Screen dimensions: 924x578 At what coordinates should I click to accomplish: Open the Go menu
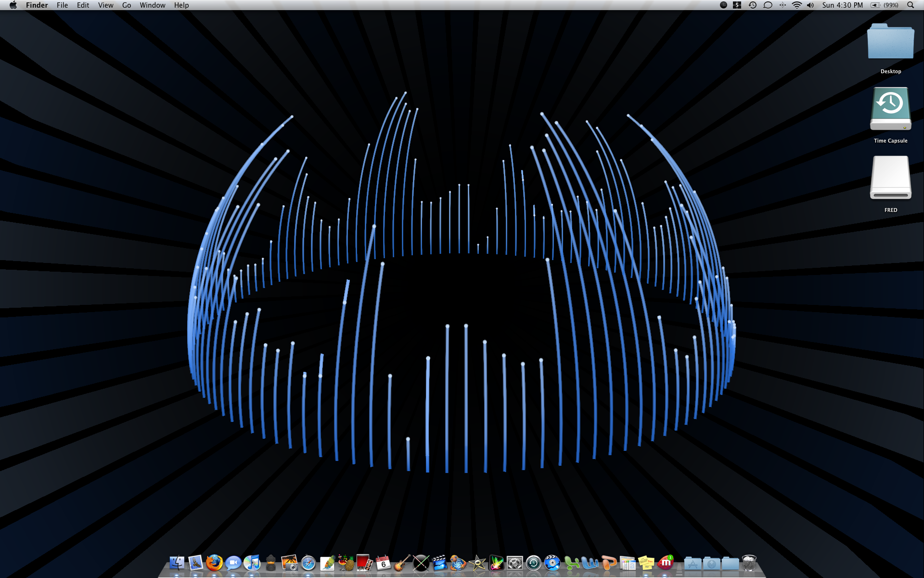coord(127,5)
